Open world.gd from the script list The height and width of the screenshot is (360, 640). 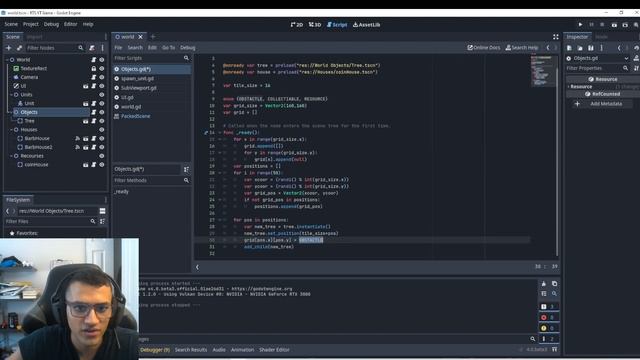(151, 107)
